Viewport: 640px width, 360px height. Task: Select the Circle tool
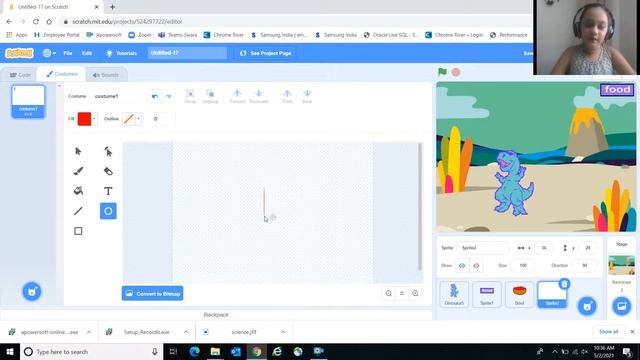tap(108, 211)
